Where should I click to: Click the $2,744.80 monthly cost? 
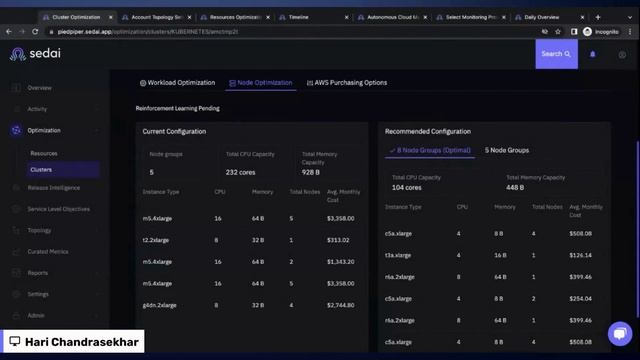340,305
